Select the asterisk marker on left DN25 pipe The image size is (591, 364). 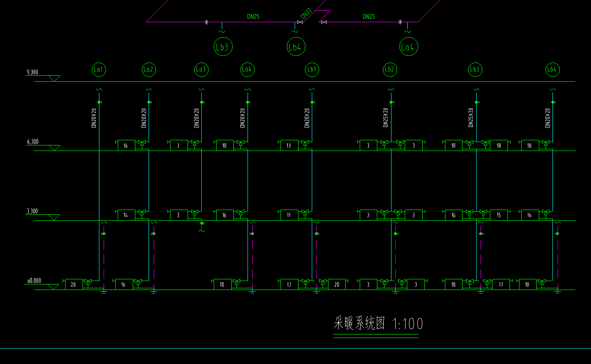[x=207, y=22]
